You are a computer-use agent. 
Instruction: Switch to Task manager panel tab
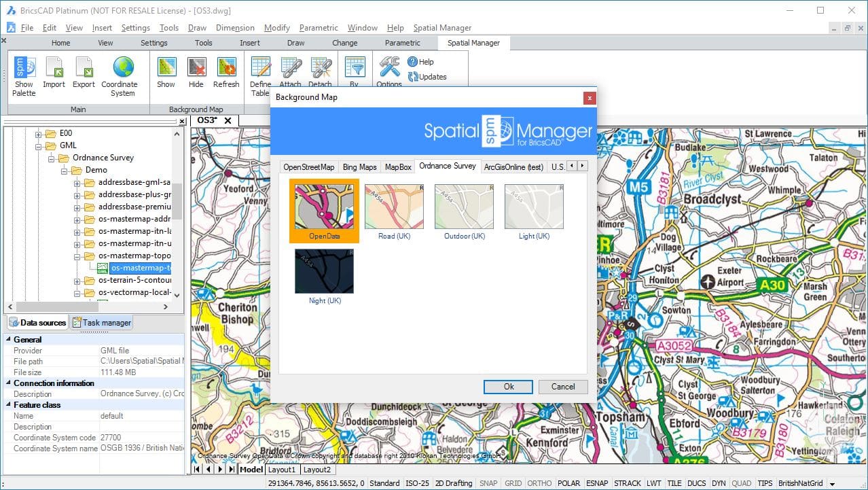click(102, 323)
